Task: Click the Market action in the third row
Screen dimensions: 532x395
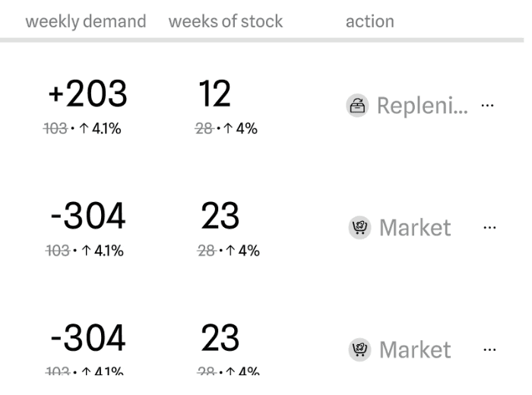Action: click(x=415, y=349)
